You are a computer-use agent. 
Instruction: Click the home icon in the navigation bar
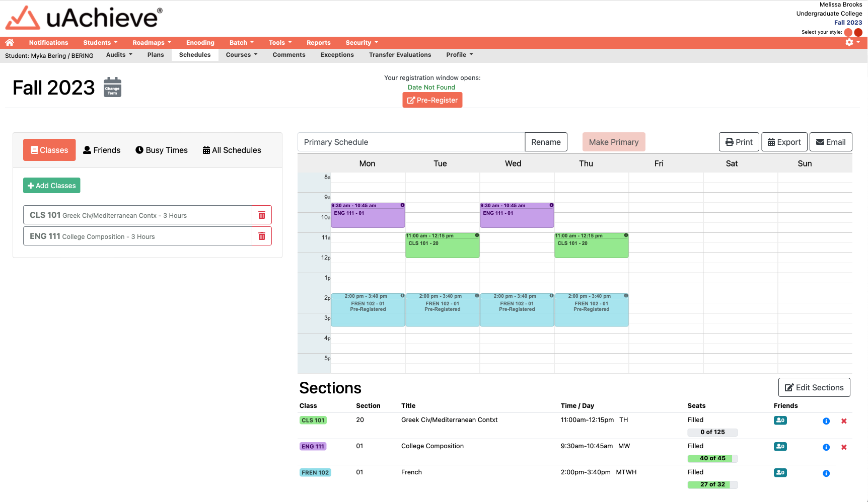10,42
